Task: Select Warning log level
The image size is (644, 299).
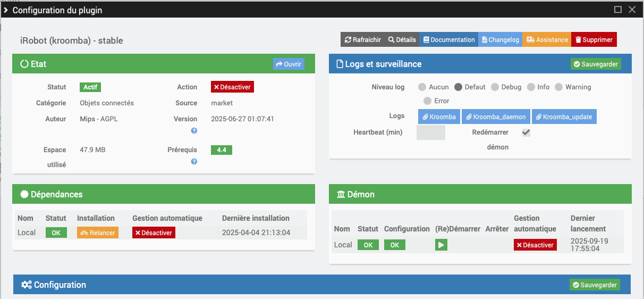Action: [x=558, y=87]
